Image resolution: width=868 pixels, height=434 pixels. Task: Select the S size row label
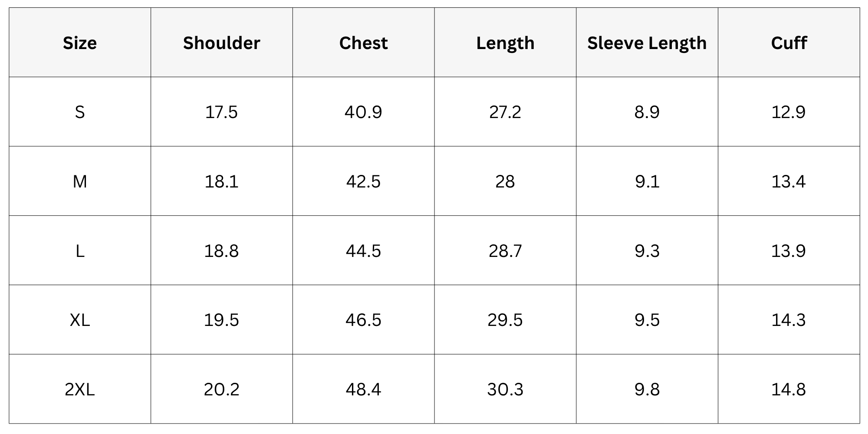pos(80,112)
